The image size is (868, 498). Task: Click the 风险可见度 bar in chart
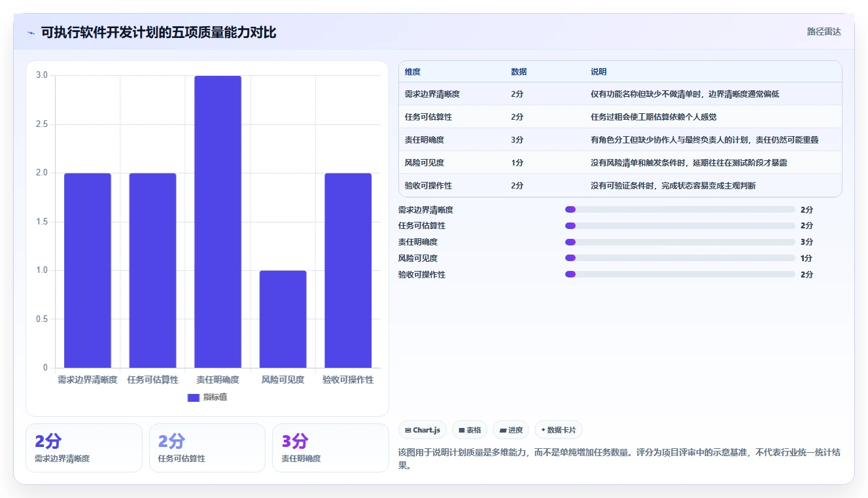283,319
